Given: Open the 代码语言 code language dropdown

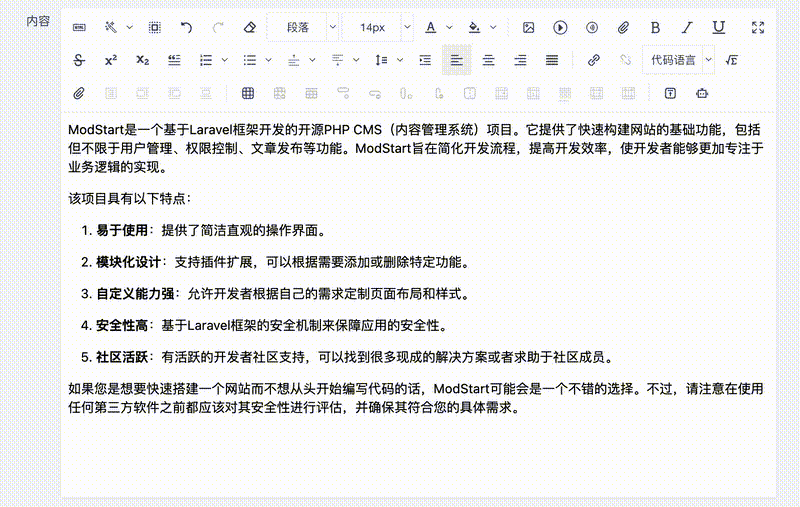Looking at the screenshot, I should pyautogui.click(x=679, y=60).
